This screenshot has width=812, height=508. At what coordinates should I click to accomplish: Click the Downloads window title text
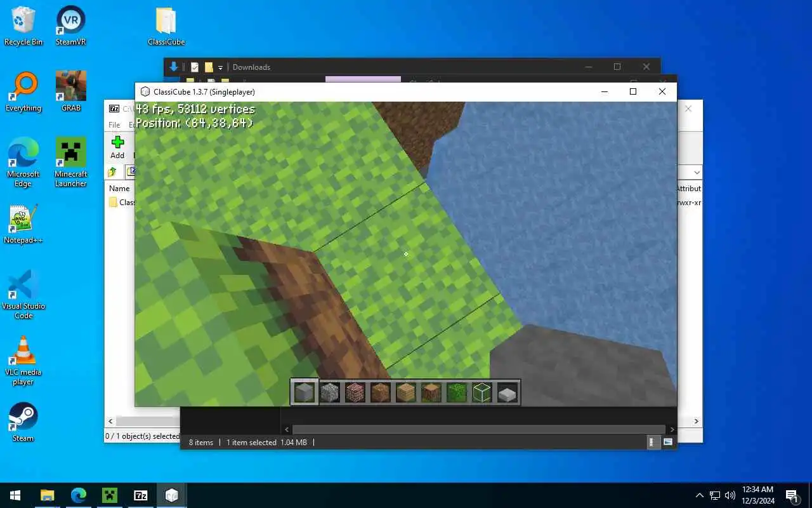251,67
